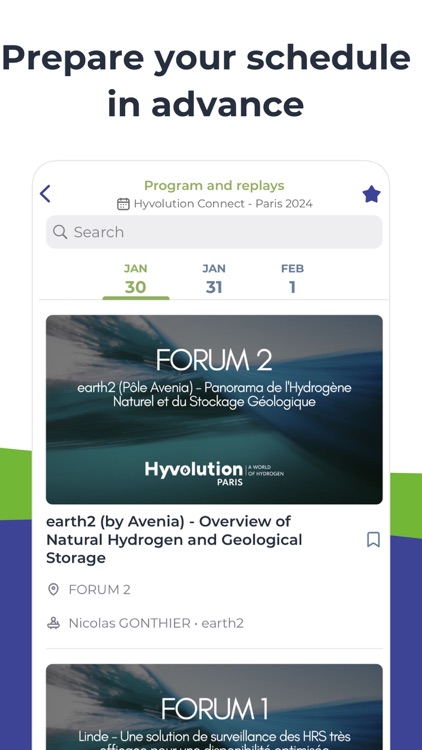Open the FORUM 2 session banner image
This screenshot has height=750, width=422.
pos(214,409)
